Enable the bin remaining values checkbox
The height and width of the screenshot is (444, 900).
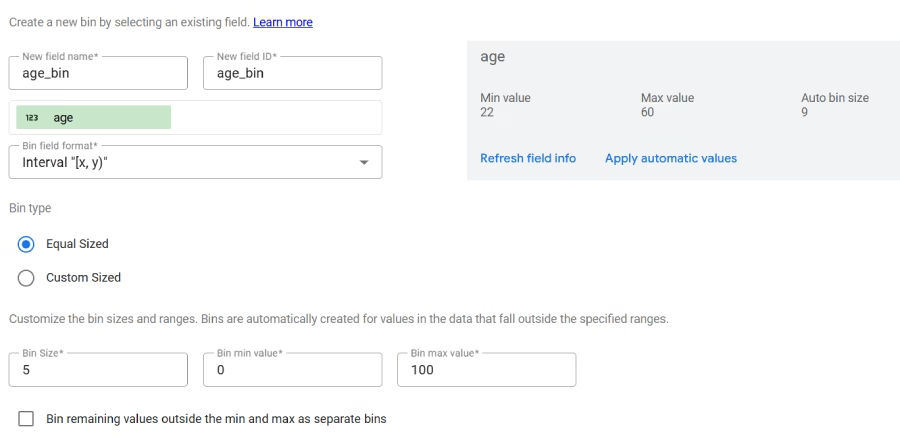click(x=26, y=419)
